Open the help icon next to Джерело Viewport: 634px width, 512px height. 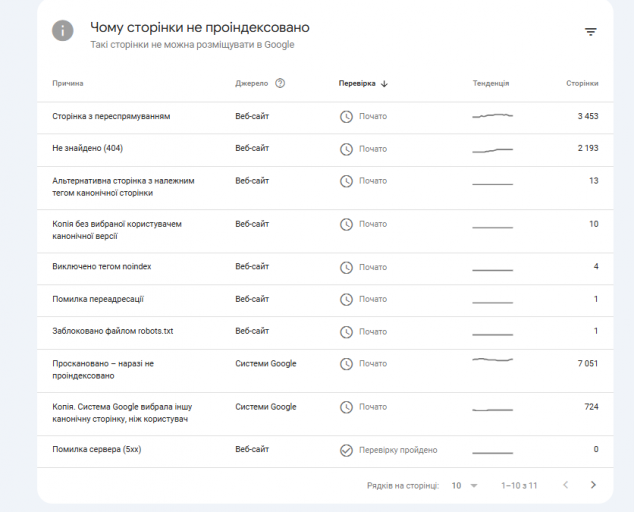pos(280,83)
